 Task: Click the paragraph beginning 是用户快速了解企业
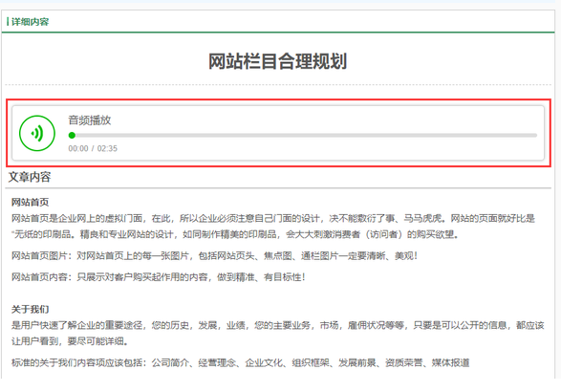coord(278,334)
